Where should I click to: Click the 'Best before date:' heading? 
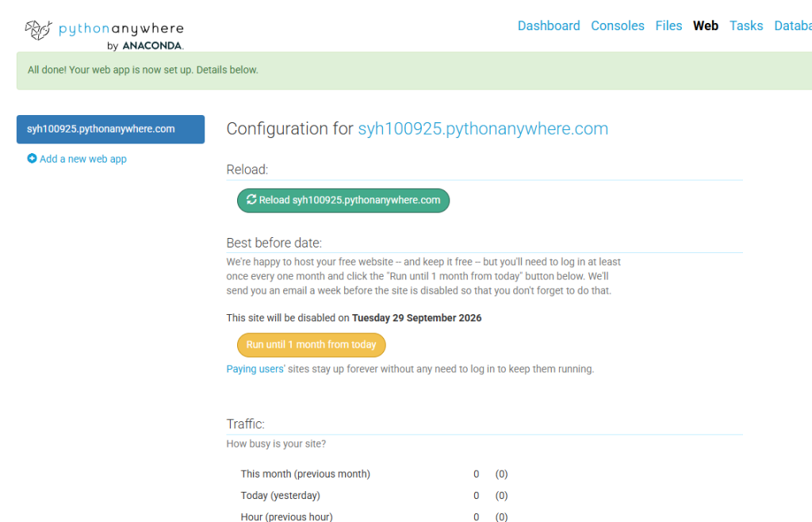click(274, 243)
